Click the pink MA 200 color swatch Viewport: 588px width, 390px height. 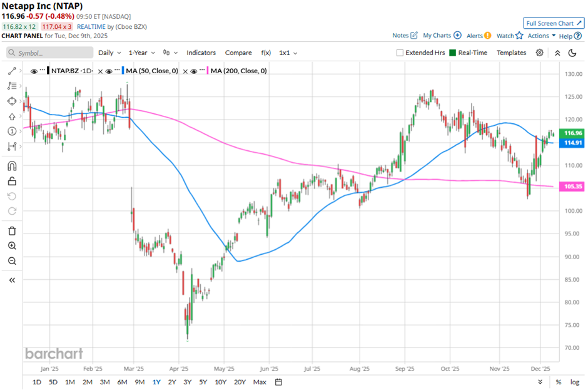[x=207, y=71]
